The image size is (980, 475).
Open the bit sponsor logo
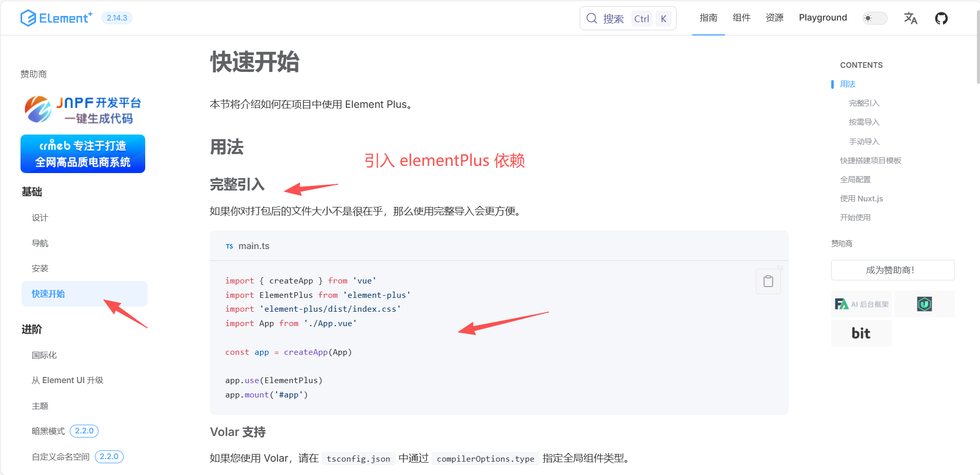[x=861, y=333]
